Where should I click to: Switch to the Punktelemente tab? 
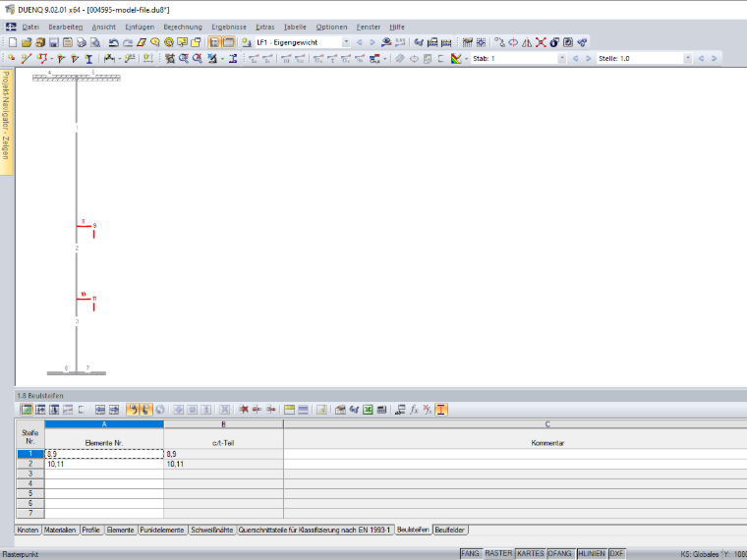click(x=162, y=530)
